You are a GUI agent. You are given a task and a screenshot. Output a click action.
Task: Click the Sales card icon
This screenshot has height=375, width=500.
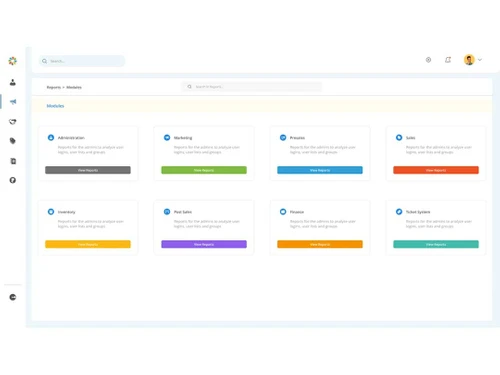[x=399, y=138]
